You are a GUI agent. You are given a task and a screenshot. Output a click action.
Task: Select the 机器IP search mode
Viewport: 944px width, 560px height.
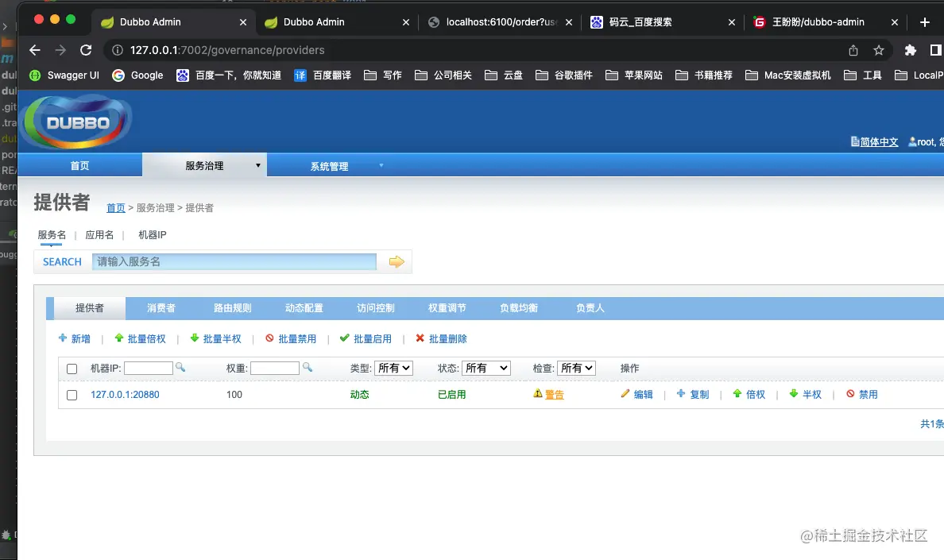point(153,234)
